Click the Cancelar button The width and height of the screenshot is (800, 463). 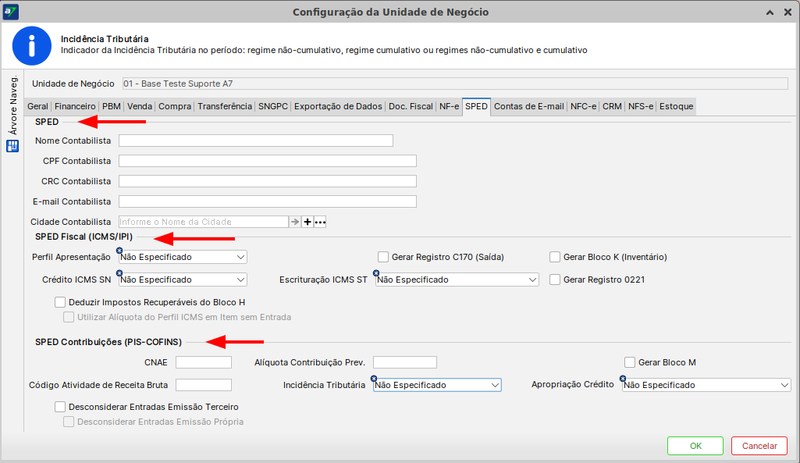coord(759,445)
